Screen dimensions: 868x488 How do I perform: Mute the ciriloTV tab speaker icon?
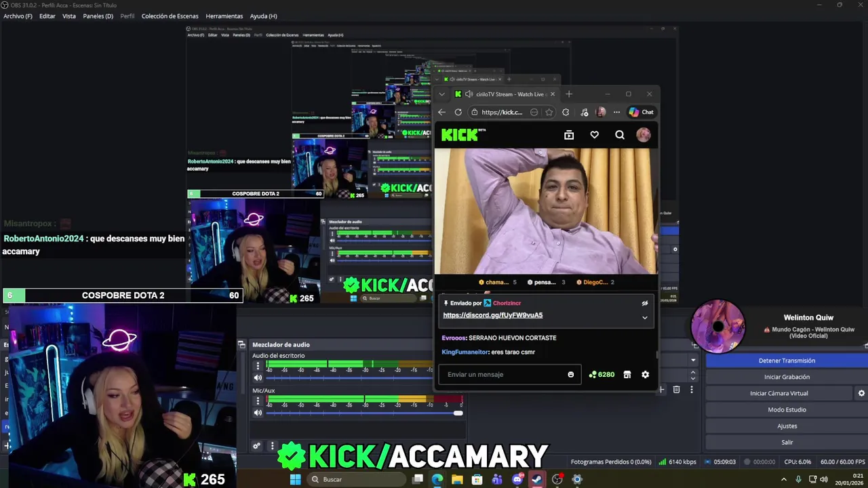click(469, 94)
